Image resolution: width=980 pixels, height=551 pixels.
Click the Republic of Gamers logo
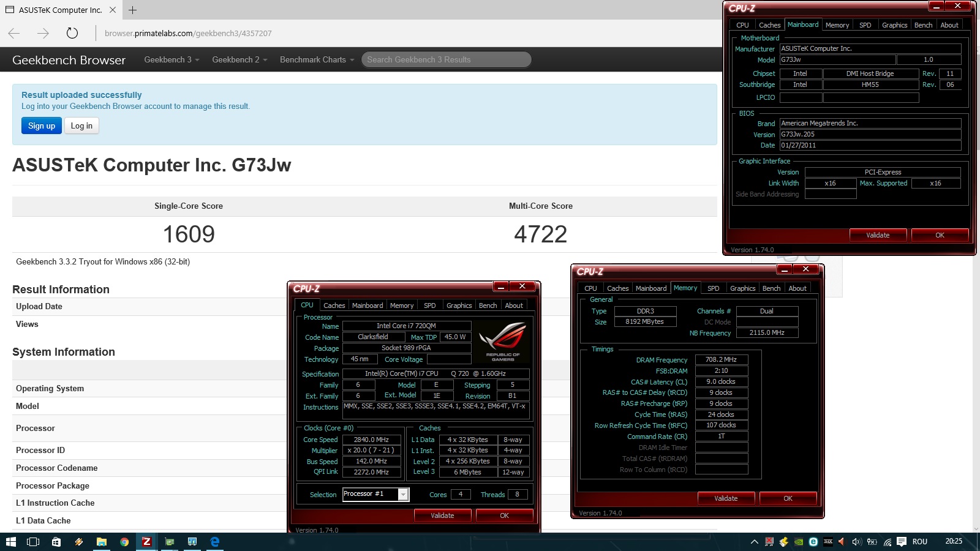502,342
